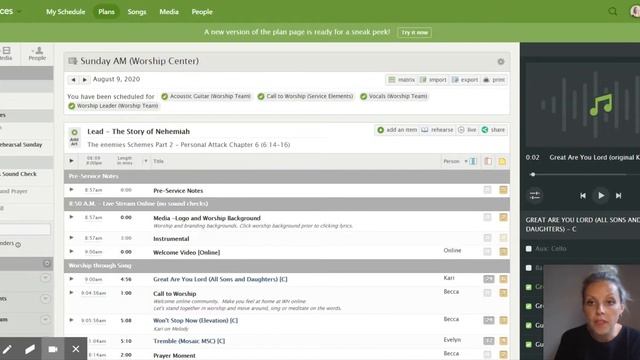Expand the Instrumental row
Image resolution: width=640 pixels, height=360 pixels.
point(71,238)
